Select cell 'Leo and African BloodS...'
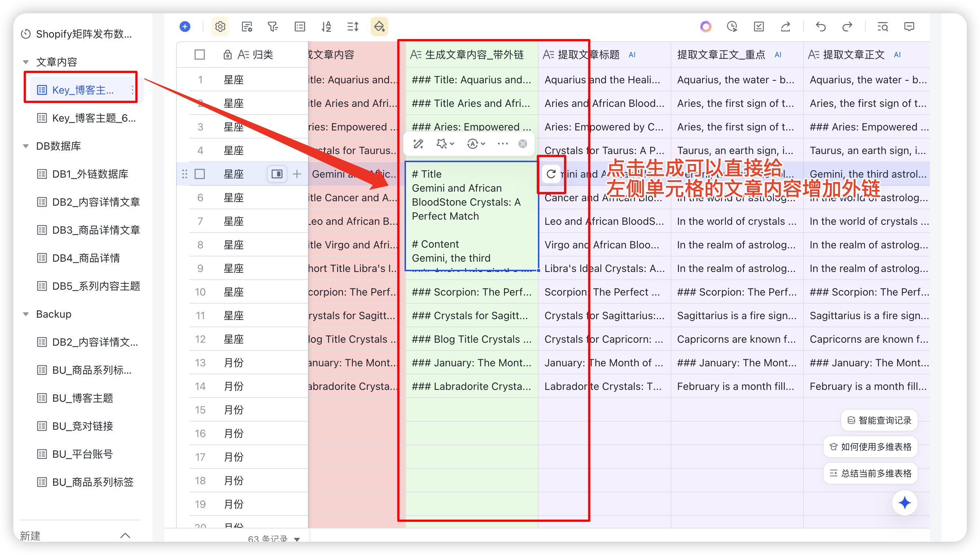Viewport: 980px width, 555px height. tap(604, 221)
